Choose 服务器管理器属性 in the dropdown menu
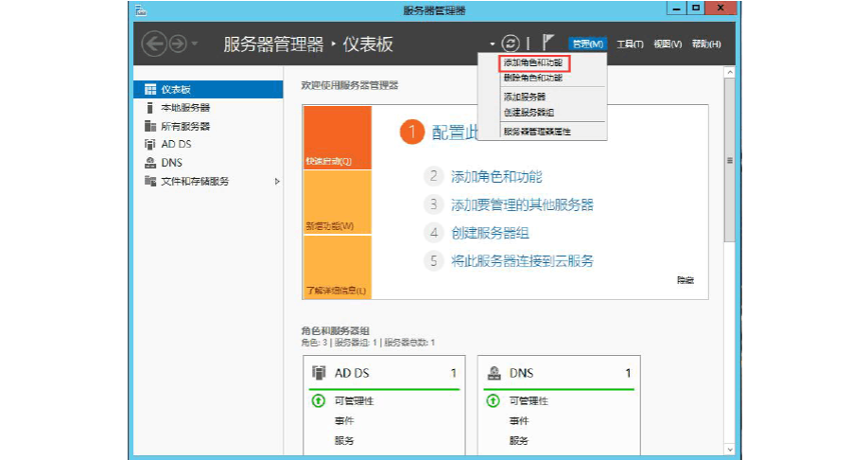This screenshot has height=460, width=868. [536, 132]
